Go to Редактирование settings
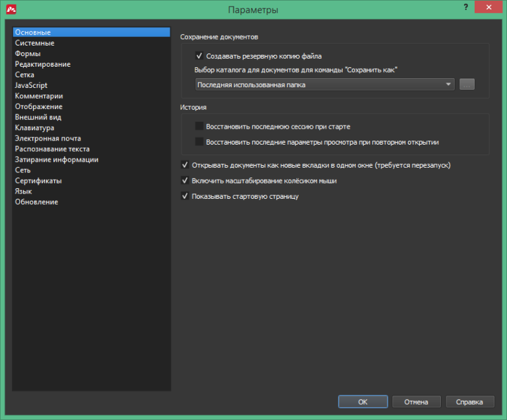 pyautogui.click(x=92, y=64)
